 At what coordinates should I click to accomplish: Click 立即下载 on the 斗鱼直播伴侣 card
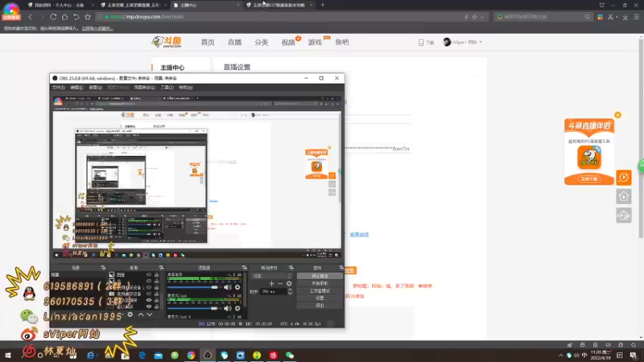pyautogui.click(x=589, y=179)
